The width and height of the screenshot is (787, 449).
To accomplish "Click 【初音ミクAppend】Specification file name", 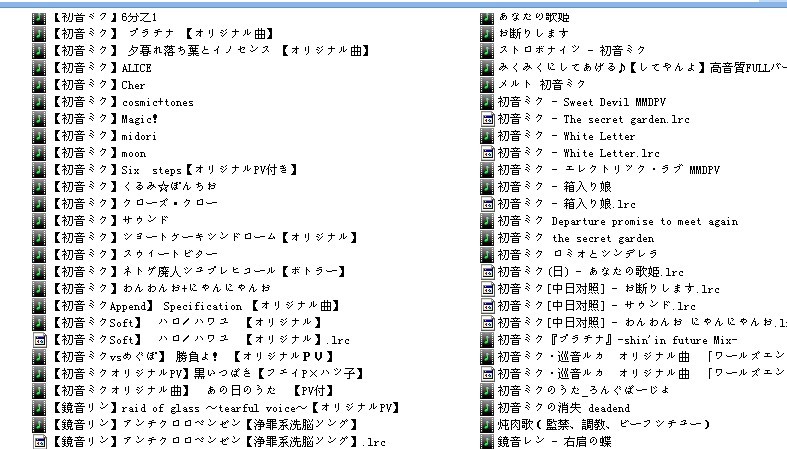I will (x=196, y=306).
